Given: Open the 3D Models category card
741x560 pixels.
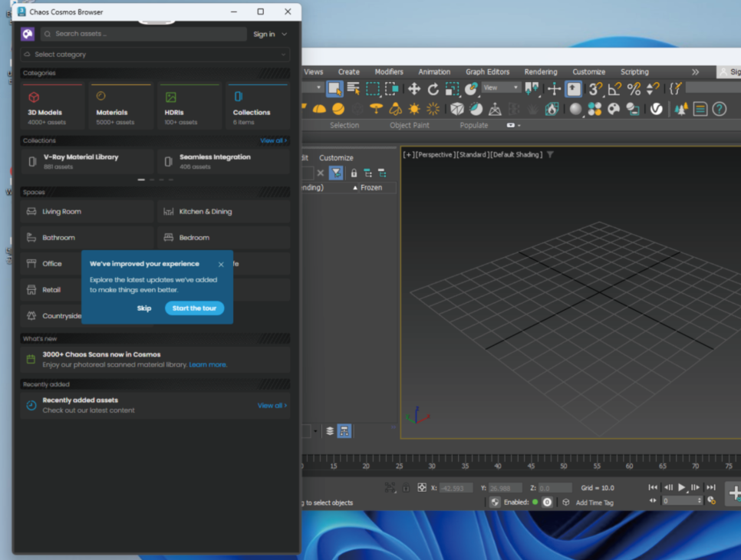Looking at the screenshot, I should [x=52, y=107].
